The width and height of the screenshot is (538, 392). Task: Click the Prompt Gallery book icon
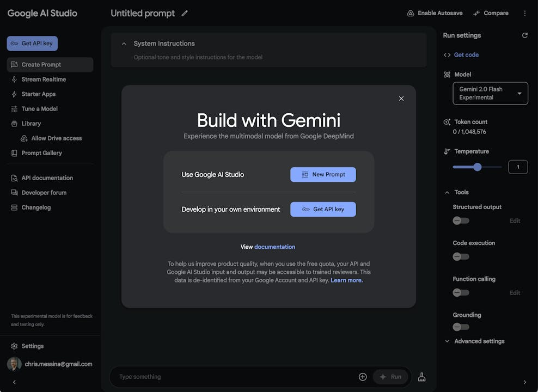pyautogui.click(x=14, y=154)
